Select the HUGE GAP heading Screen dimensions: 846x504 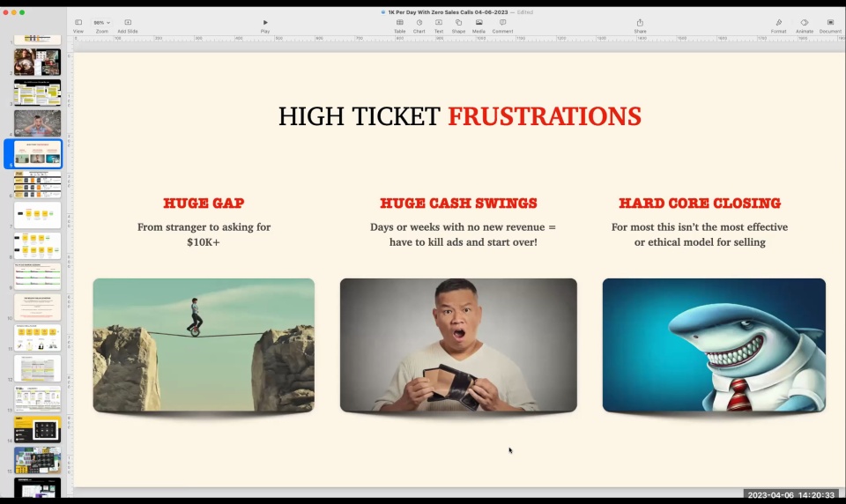(204, 203)
